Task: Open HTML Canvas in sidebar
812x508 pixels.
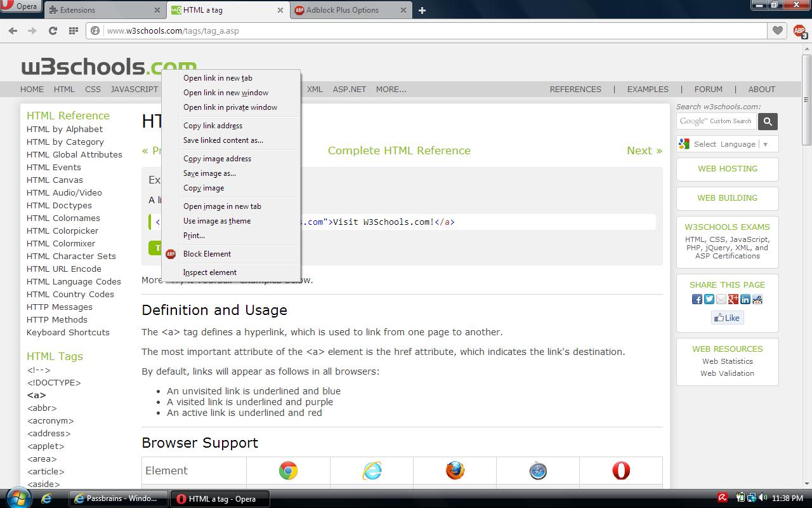Action: point(55,180)
